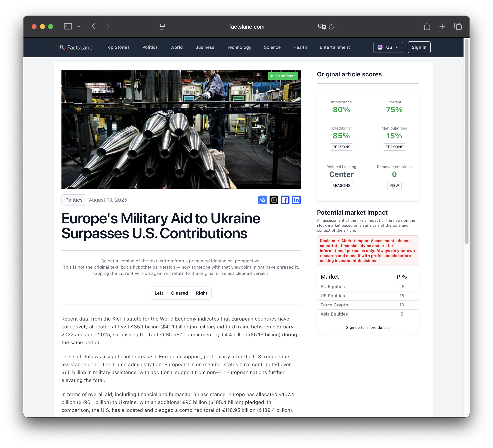Viewport: 493px width, 448px height.
Task: Click the Original article scores heading
Action: (349, 74)
